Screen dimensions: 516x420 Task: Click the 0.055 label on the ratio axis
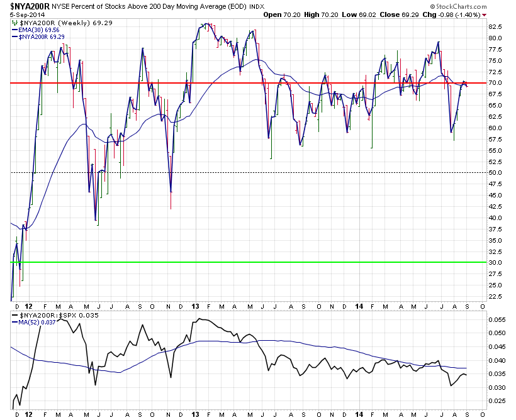tap(497, 319)
